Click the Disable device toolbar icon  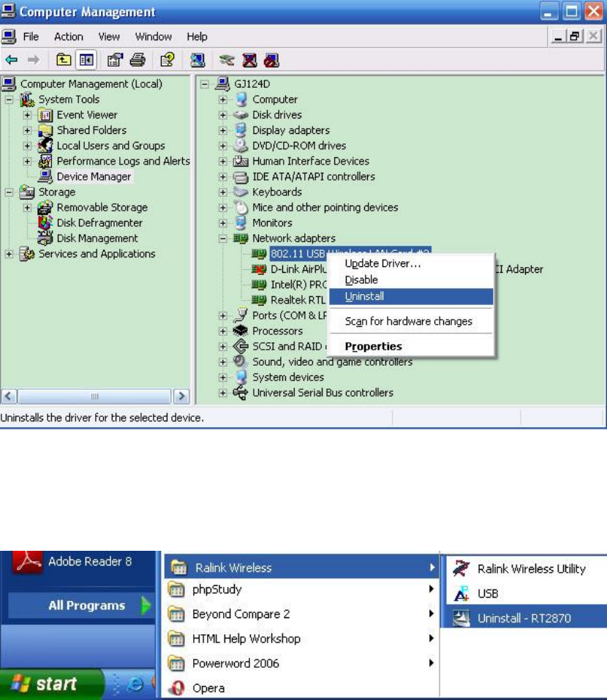(x=271, y=59)
